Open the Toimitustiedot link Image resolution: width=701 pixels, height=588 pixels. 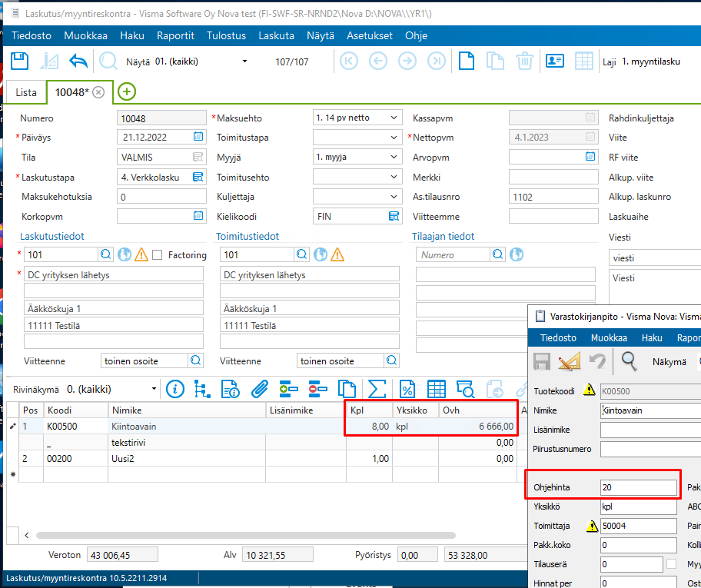point(248,237)
